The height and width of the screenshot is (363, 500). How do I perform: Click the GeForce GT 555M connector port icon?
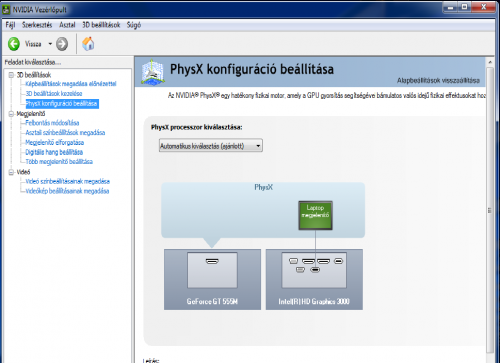pyautogui.click(x=212, y=261)
